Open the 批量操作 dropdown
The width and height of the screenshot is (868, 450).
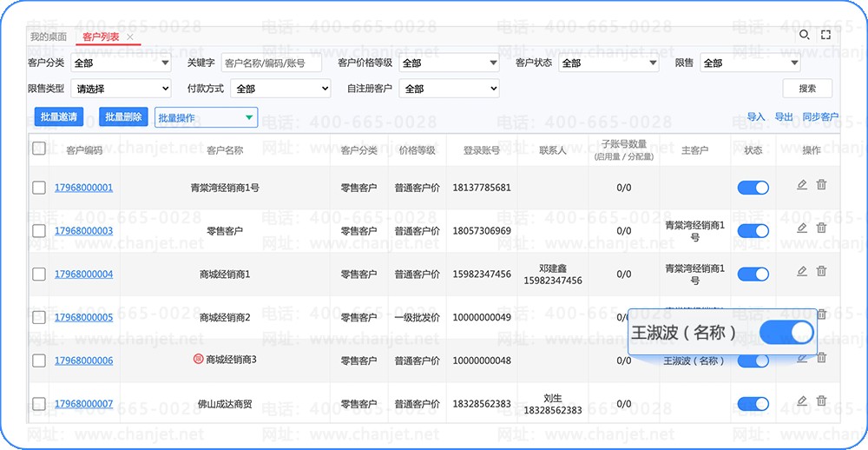pyautogui.click(x=206, y=117)
